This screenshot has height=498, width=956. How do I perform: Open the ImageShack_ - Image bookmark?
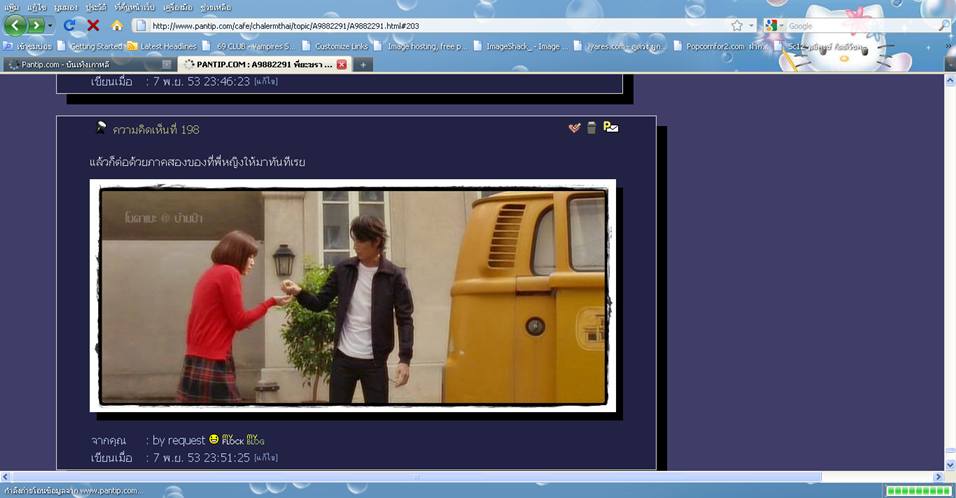521,46
